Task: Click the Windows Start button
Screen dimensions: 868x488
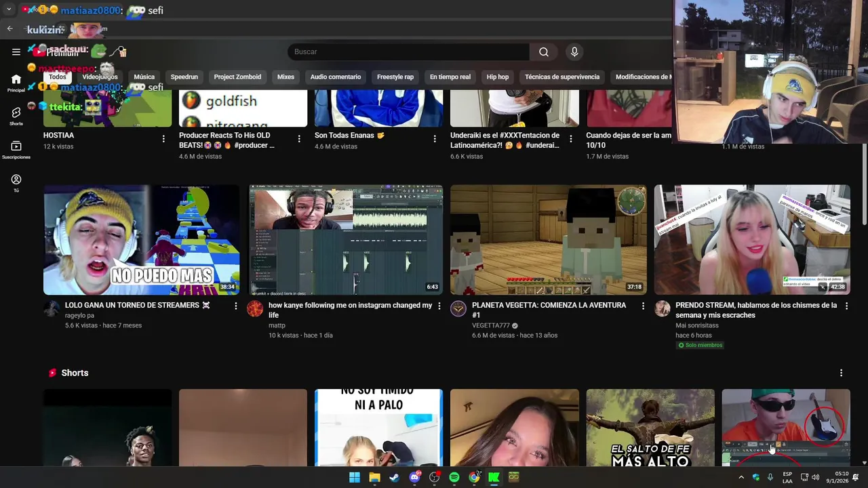Action: pyautogui.click(x=354, y=477)
